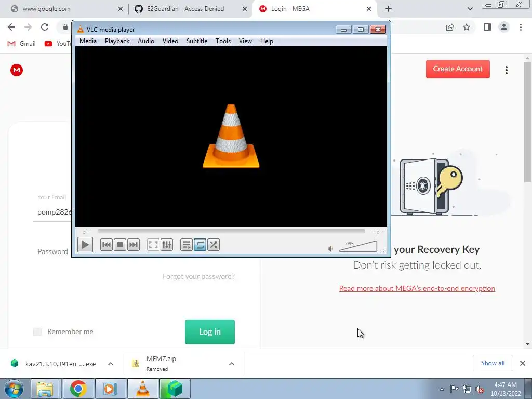Open MEGA page three-dot menu
Viewport: 532px width, 399px height.
click(x=506, y=70)
